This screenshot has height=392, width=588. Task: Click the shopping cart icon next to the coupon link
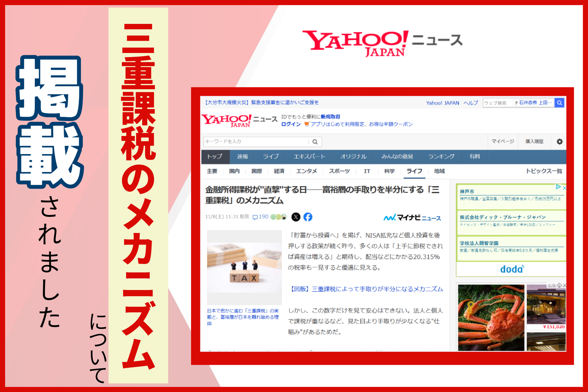[x=307, y=124]
